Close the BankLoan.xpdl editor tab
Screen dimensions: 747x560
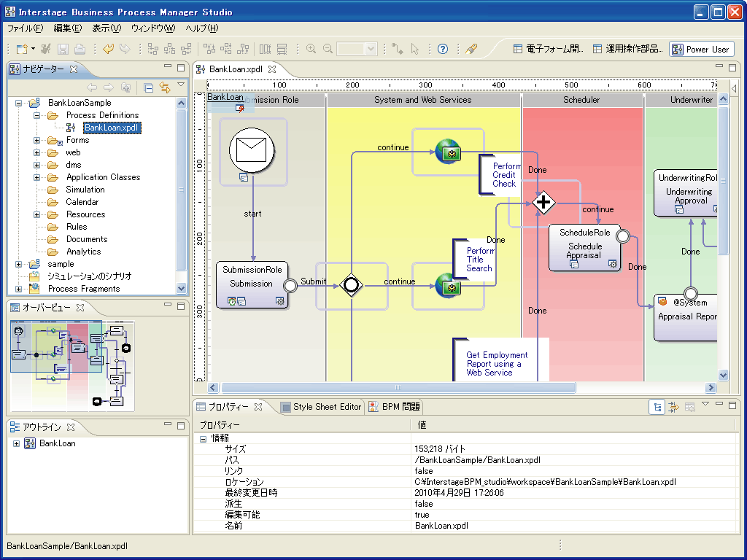click(x=272, y=69)
